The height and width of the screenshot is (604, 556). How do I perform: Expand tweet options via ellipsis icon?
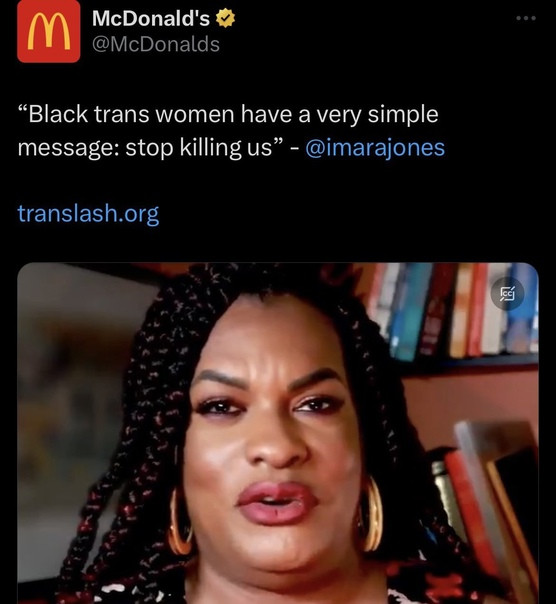click(x=526, y=18)
